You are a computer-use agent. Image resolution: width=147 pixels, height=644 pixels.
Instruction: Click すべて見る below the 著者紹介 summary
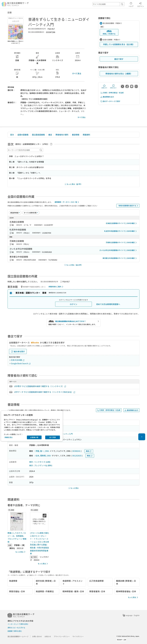tap(81, 117)
